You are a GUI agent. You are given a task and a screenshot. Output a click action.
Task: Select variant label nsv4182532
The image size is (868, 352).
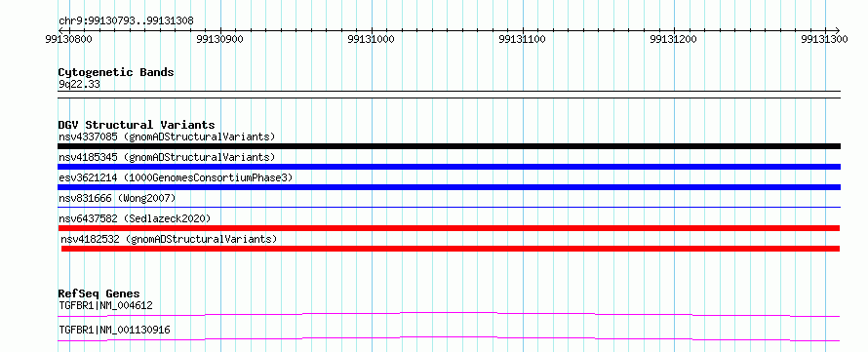coord(169,239)
